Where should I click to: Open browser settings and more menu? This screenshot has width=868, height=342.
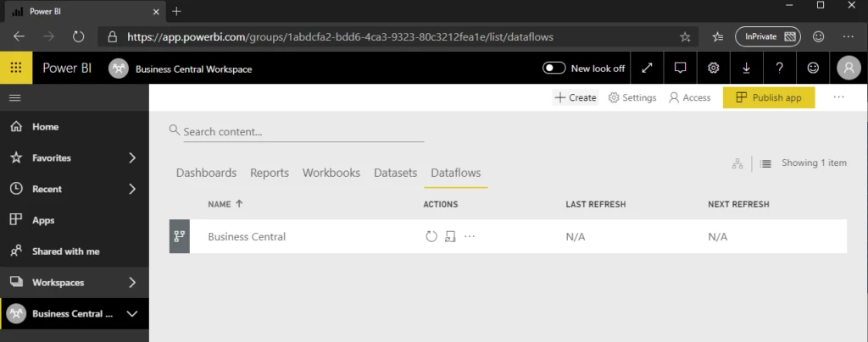848,37
